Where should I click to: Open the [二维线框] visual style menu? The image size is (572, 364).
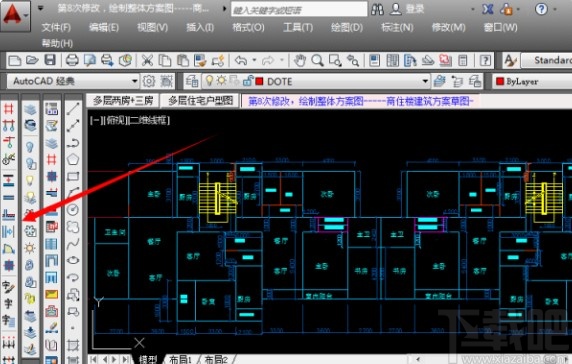point(149,120)
